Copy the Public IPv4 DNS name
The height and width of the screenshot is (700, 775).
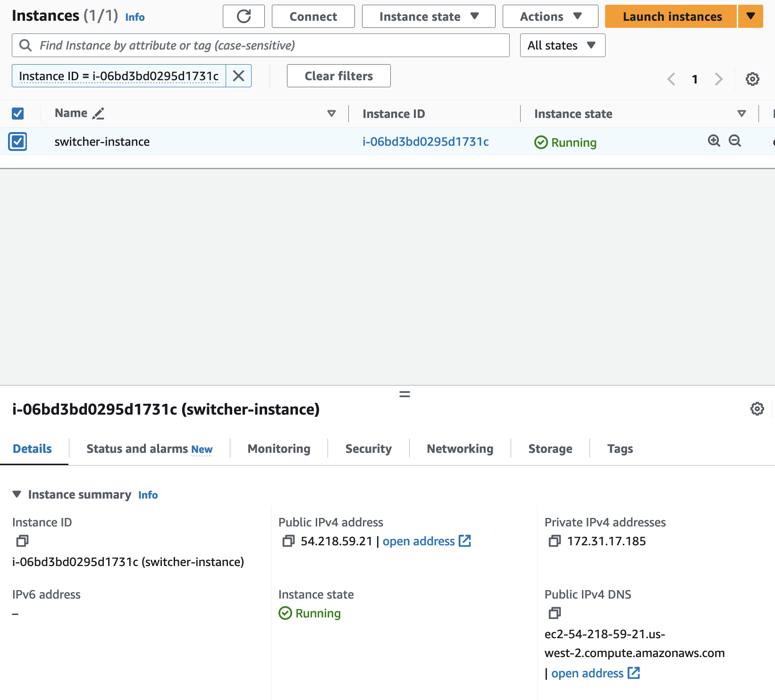(x=555, y=613)
